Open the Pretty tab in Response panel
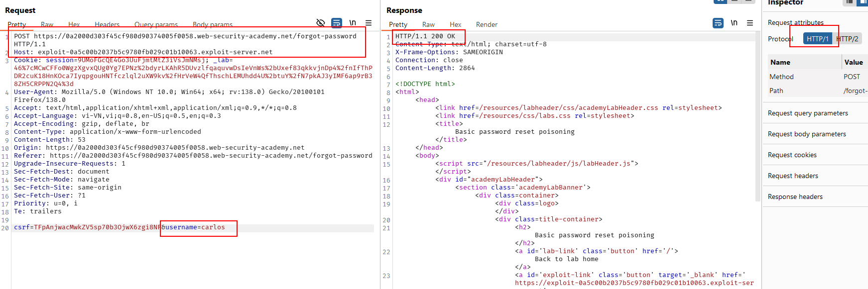This screenshot has width=868, height=289. [398, 24]
